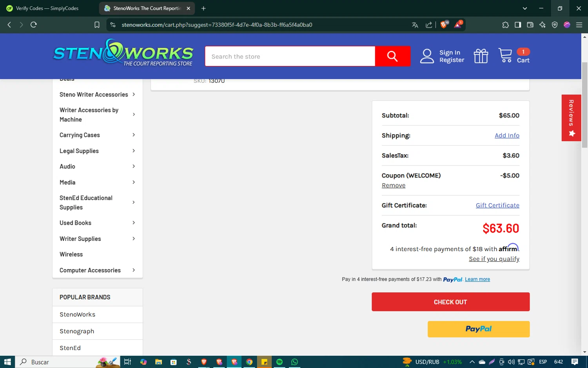This screenshot has height=368, width=588.
Task: Click the StenoWorks logo
Action: pyautogui.click(x=123, y=53)
